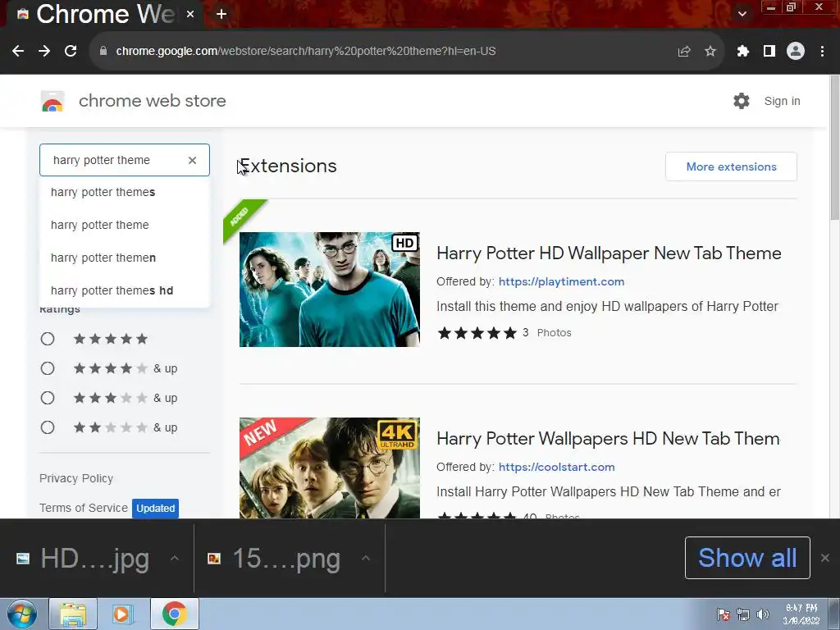840x630 pixels.
Task: Bookmark this page with the star icon
Action: pos(710,51)
